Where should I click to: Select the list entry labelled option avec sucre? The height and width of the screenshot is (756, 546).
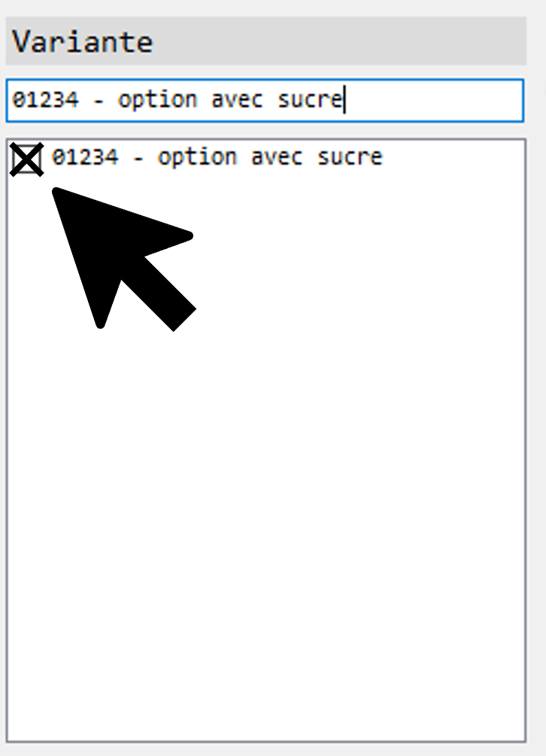click(x=217, y=158)
